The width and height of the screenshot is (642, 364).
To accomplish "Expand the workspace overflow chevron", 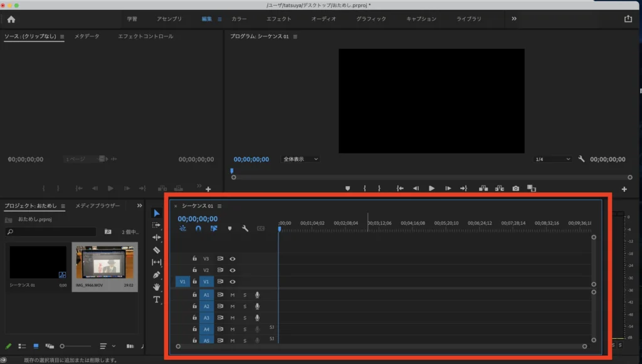I will tap(514, 19).
